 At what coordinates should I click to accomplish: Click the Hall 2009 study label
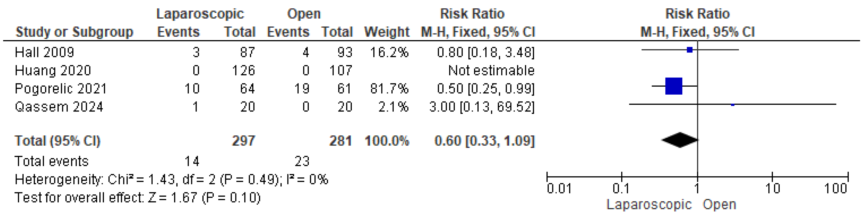point(44,52)
